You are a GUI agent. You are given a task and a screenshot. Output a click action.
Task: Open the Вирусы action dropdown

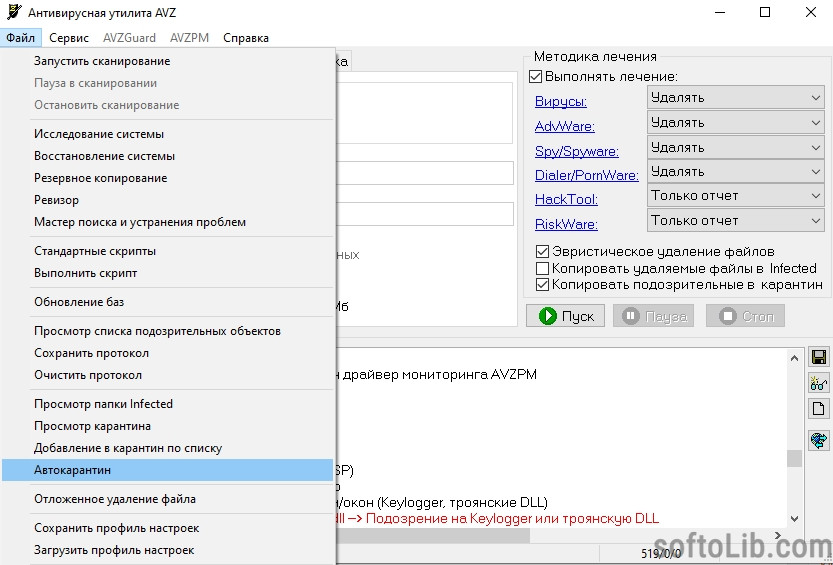click(736, 98)
